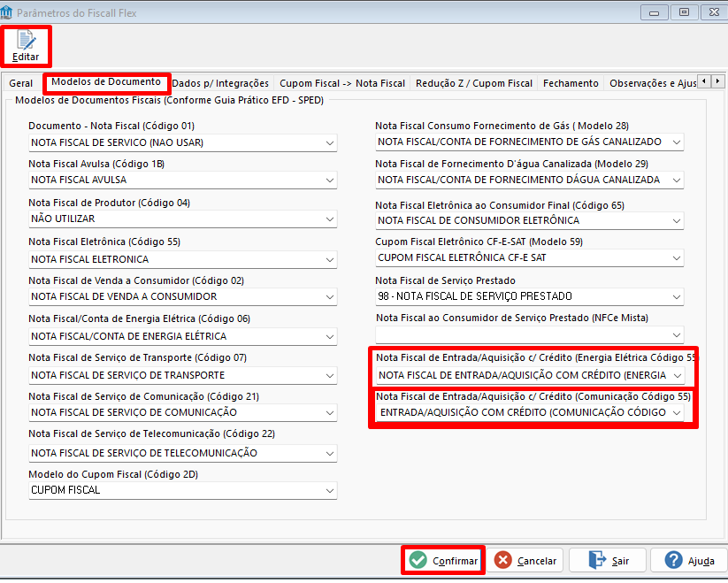Close the Parâmetros do Fiscall Flex window
Viewport: 728px width, 583px height.
click(714, 12)
